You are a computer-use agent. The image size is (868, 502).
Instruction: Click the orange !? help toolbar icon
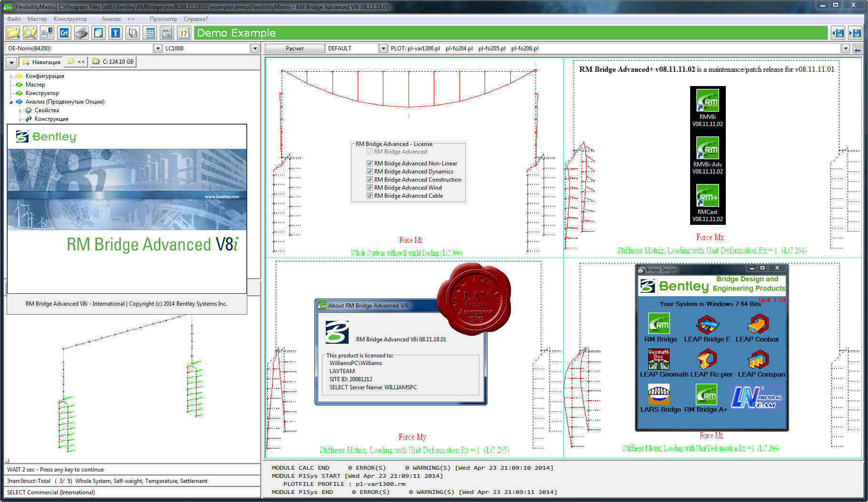(184, 33)
